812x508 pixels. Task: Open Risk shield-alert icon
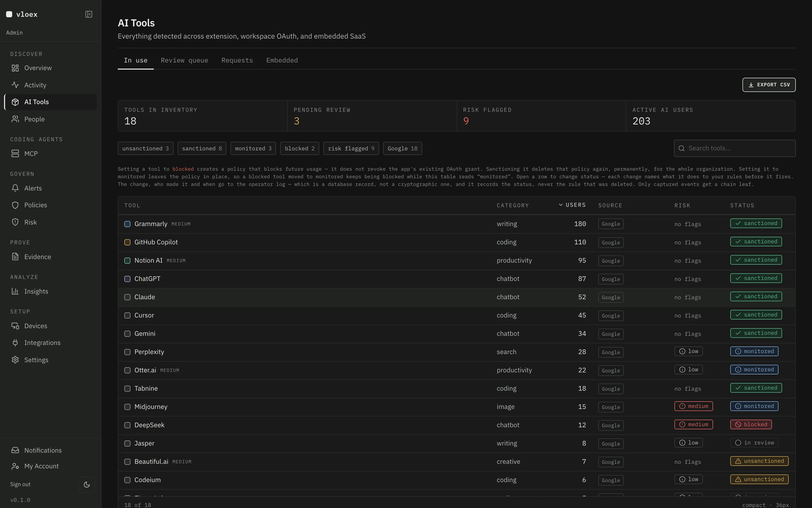tap(15, 222)
